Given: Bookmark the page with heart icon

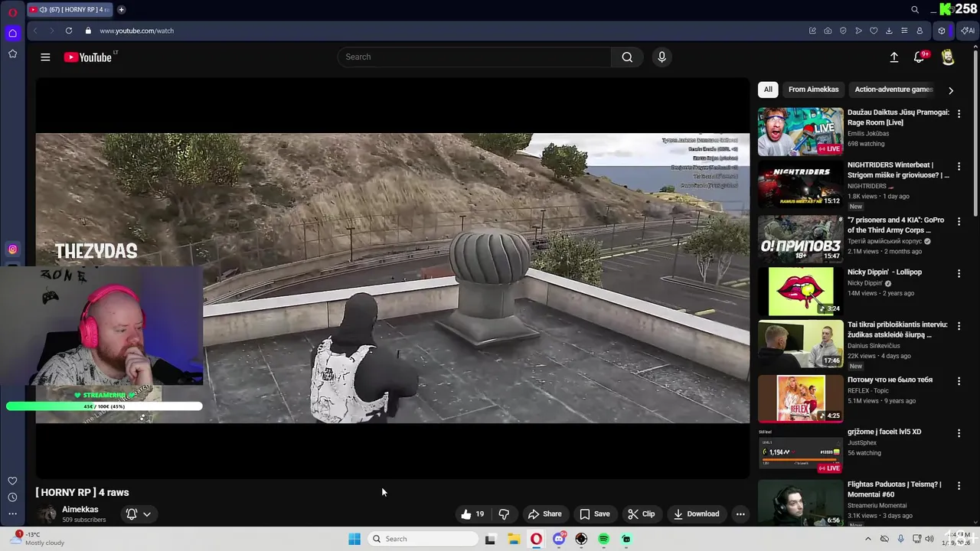Looking at the screenshot, I should coord(874,31).
